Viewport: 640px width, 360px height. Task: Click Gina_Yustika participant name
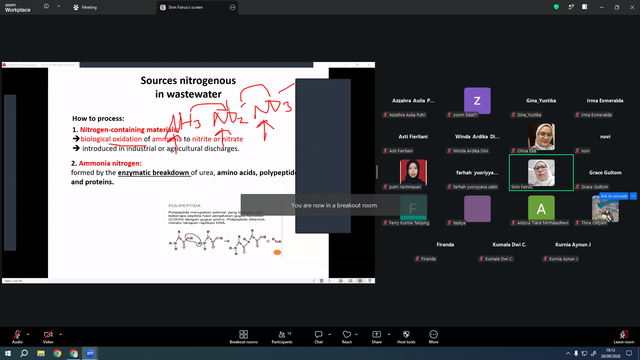[x=541, y=100]
